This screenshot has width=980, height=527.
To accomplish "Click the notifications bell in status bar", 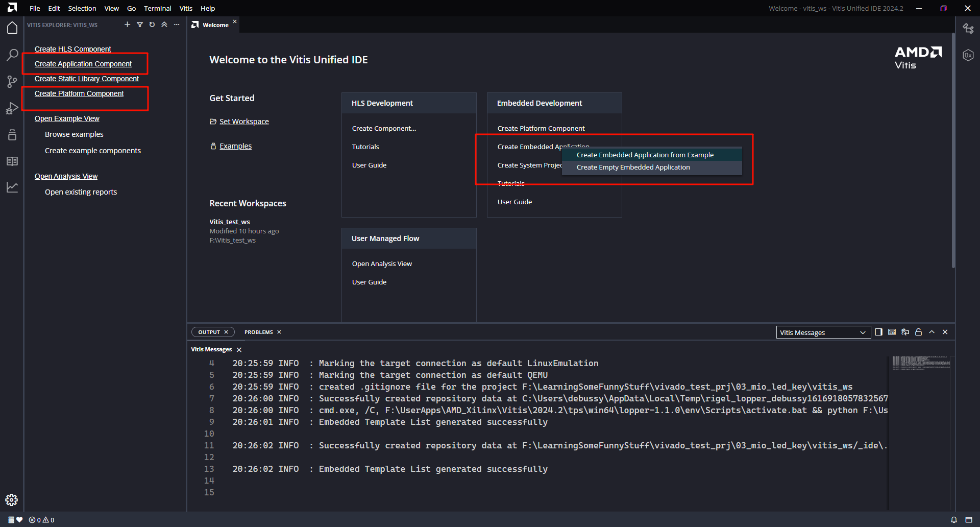I will click(954, 520).
